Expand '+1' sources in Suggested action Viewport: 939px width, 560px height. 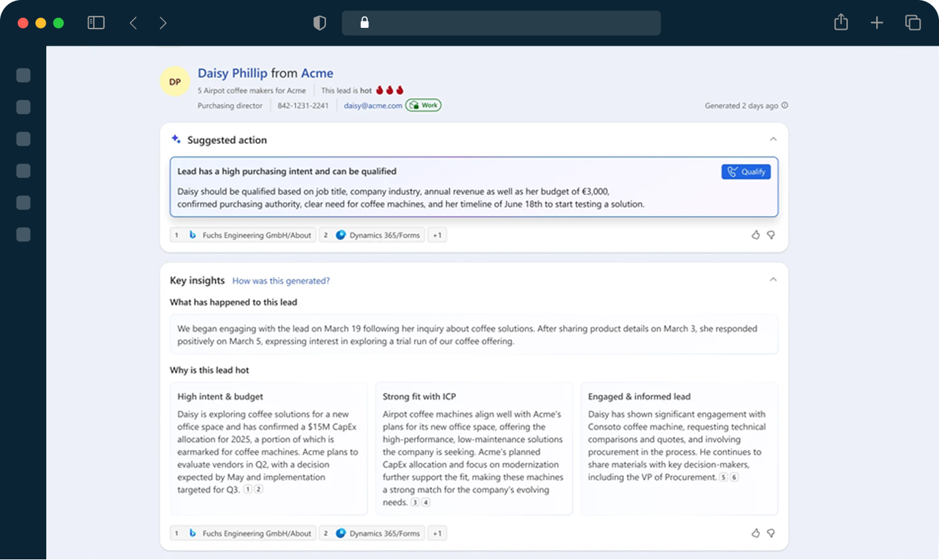[x=437, y=235]
